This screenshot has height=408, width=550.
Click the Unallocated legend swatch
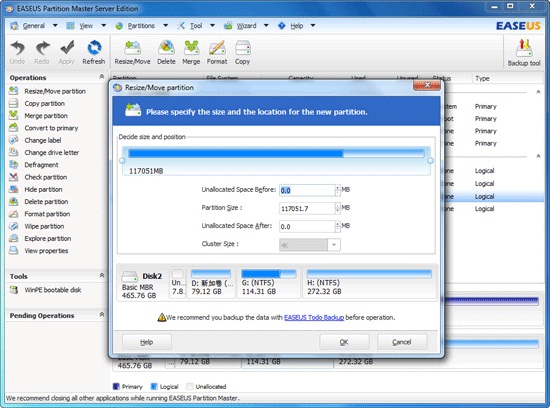(190, 386)
